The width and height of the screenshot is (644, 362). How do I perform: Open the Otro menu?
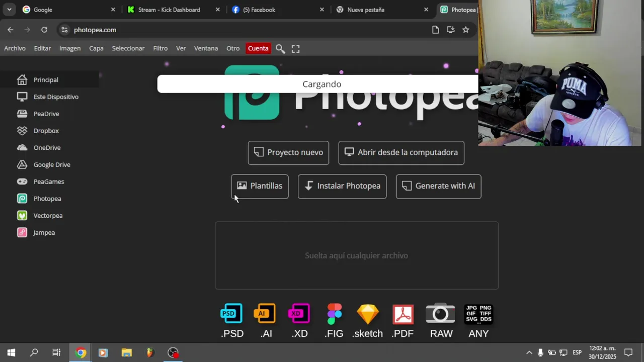pyautogui.click(x=233, y=48)
